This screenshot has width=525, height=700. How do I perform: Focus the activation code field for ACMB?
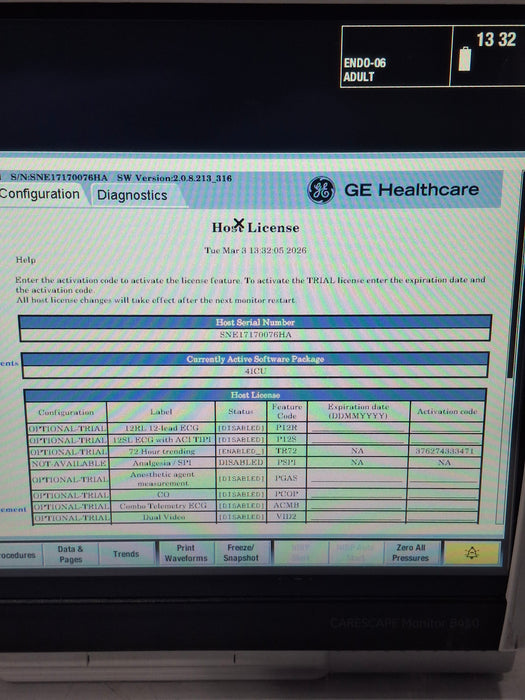click(443, 505)
